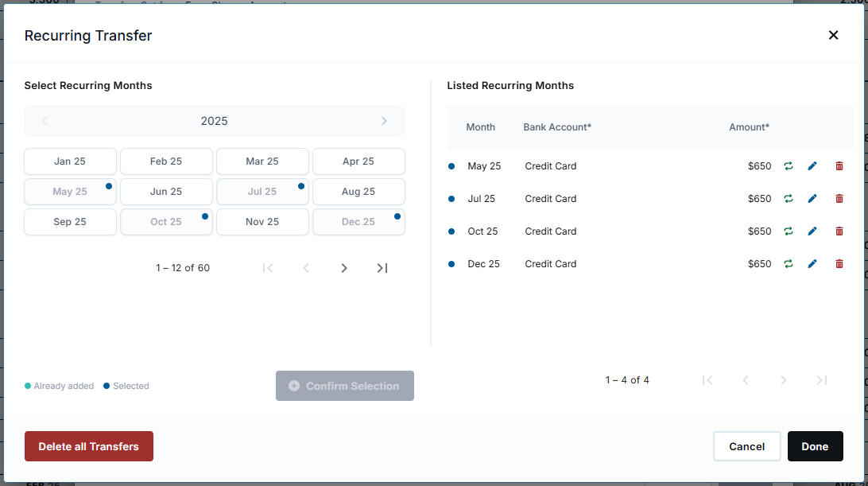Deselect the Dec 25 month
This screenshot has width=868, height=486.
(x=358, y=222)
